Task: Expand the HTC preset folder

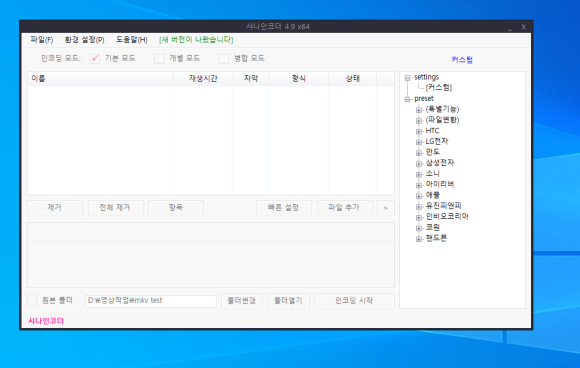Action: tap(419, 131)
